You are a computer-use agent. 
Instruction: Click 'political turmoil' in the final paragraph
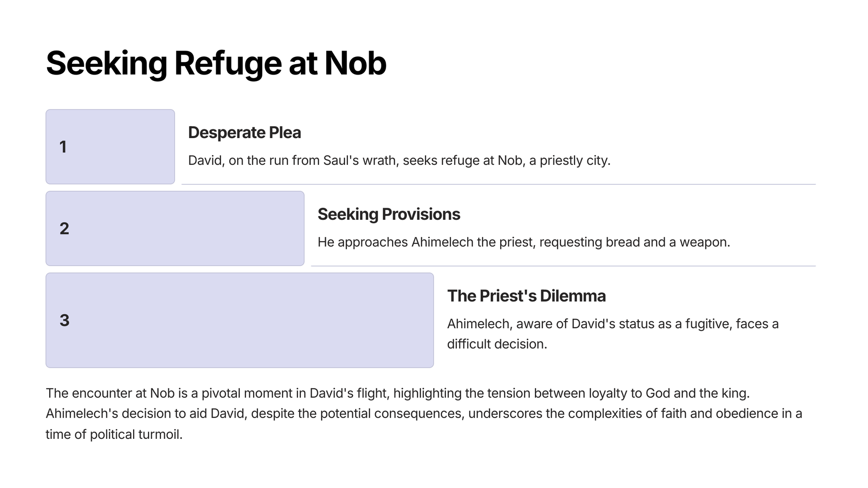pyautogui.click(x=136, y=434)
